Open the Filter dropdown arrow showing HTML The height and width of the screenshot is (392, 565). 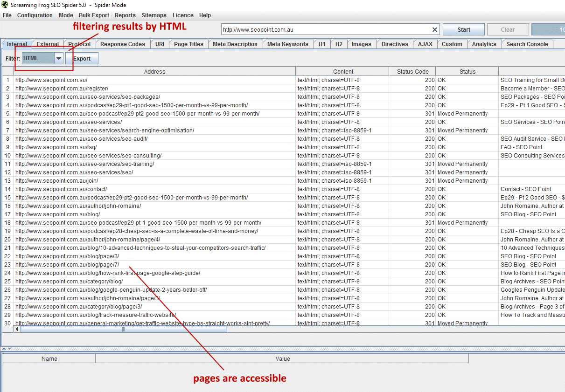[x=59, y=59]
